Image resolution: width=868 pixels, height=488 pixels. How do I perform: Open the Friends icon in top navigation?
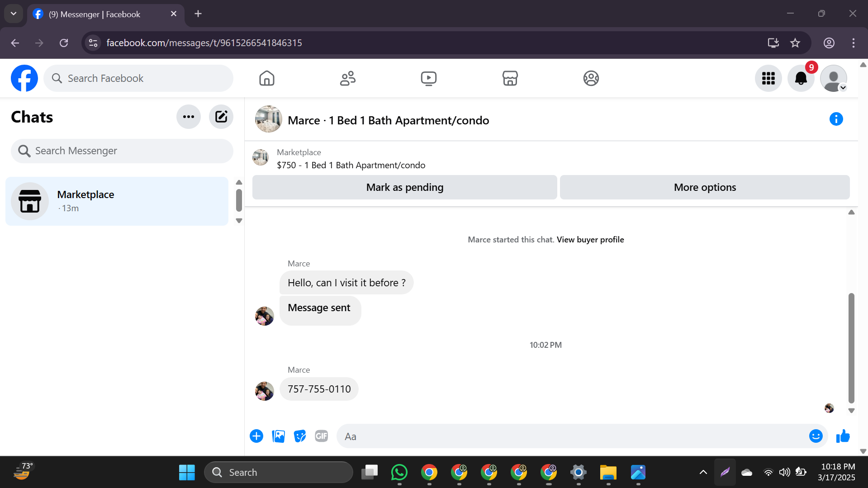(x=348, y=78)
